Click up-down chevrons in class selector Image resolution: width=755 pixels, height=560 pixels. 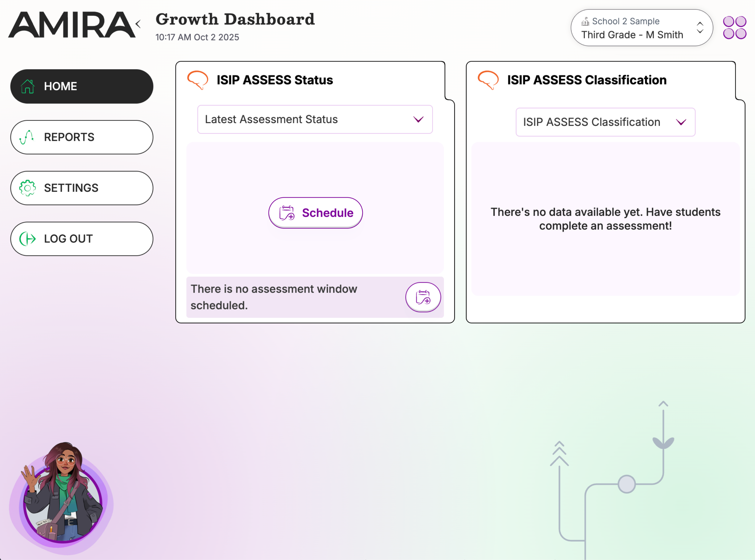[700, 28]
